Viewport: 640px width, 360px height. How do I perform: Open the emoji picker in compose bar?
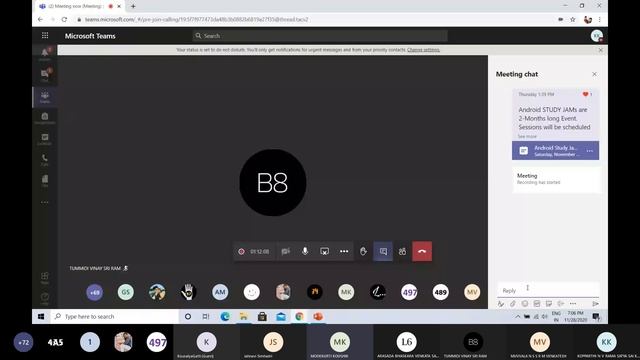tap(525, 304)
